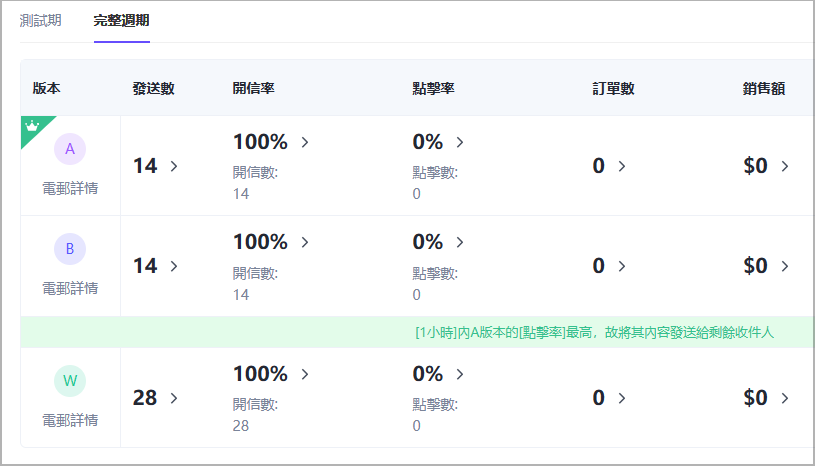
Task: Open 電郵詳情 for version A
Action: [x=70, y=188]
